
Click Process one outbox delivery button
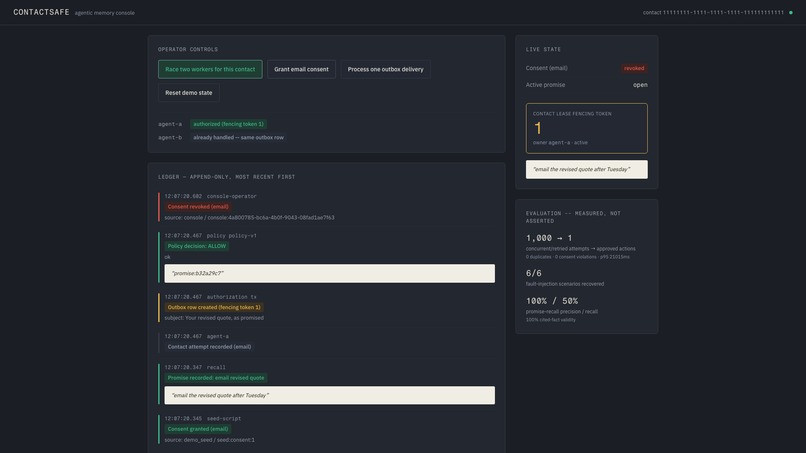[386, 69]
